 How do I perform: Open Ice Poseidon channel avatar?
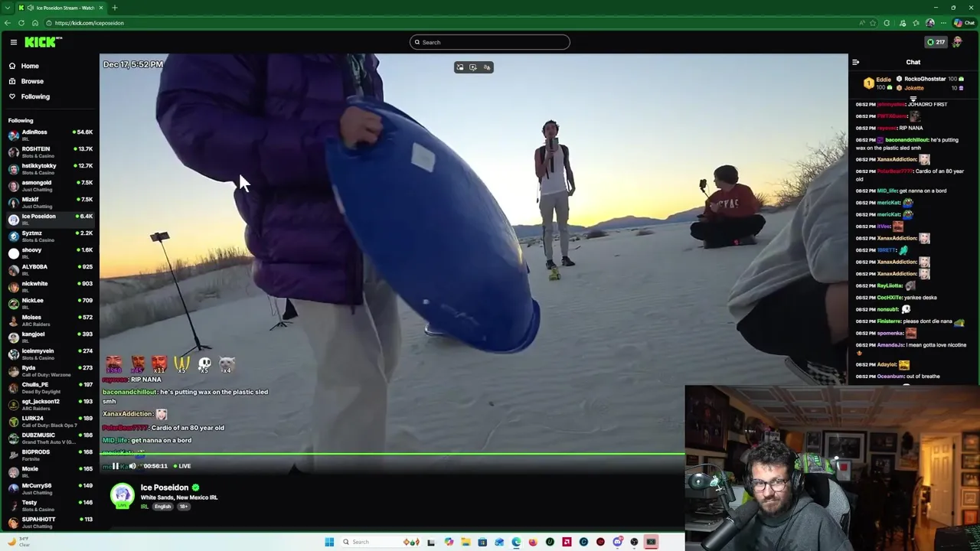[x=122, y=496]
